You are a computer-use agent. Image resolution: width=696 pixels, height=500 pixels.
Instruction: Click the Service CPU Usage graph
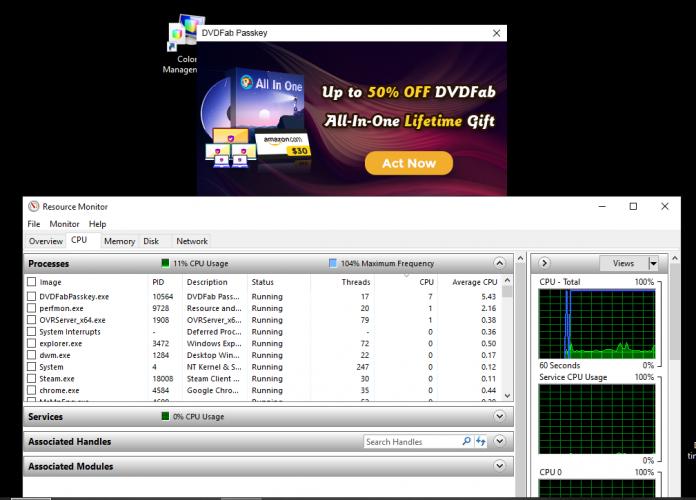coord(597,419)
